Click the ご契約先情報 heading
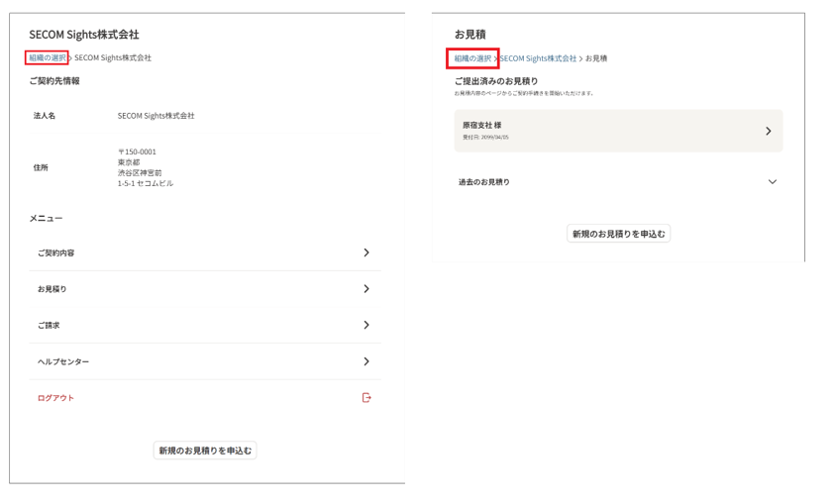The height and width of the screenshot is (504, 834). (x=54, y=81)
